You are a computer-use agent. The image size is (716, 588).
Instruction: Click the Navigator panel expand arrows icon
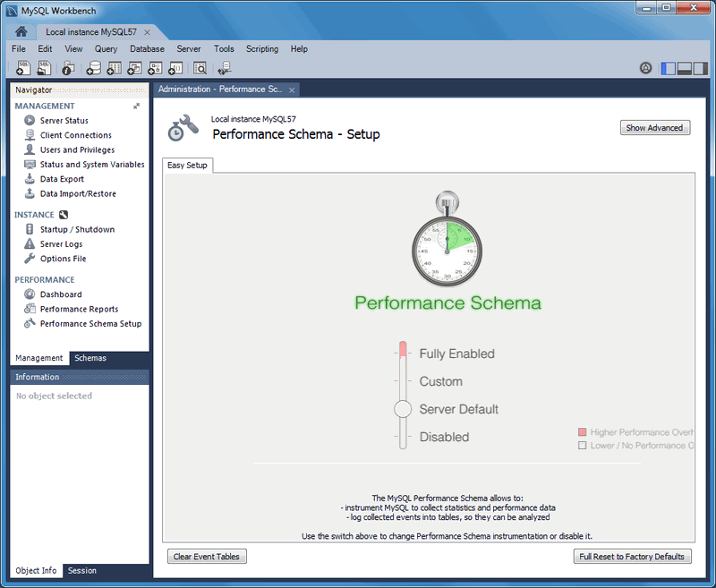pos(137,106)
